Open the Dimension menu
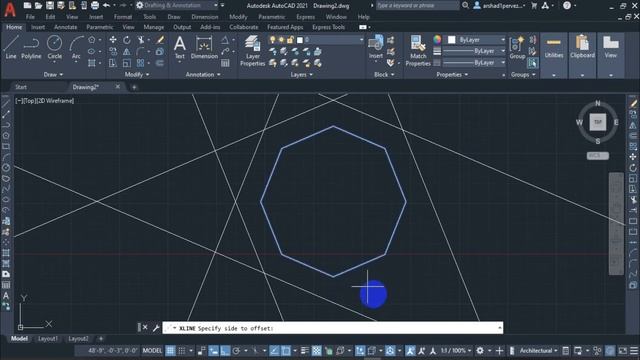This screenshot has height=360, width=640. [x=204, y=17]
